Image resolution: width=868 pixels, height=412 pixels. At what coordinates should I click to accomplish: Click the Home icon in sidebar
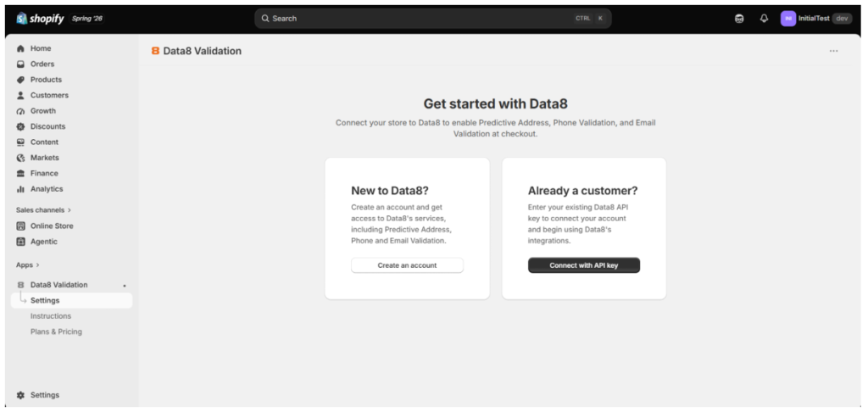click(20, 48)
